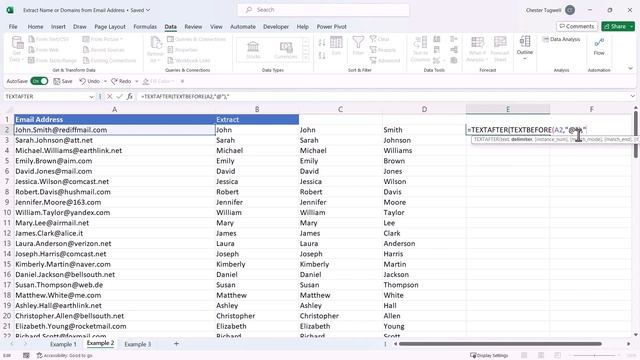
Task: Open the Example 3 sheet tab
Action: (x=138, y=344)
